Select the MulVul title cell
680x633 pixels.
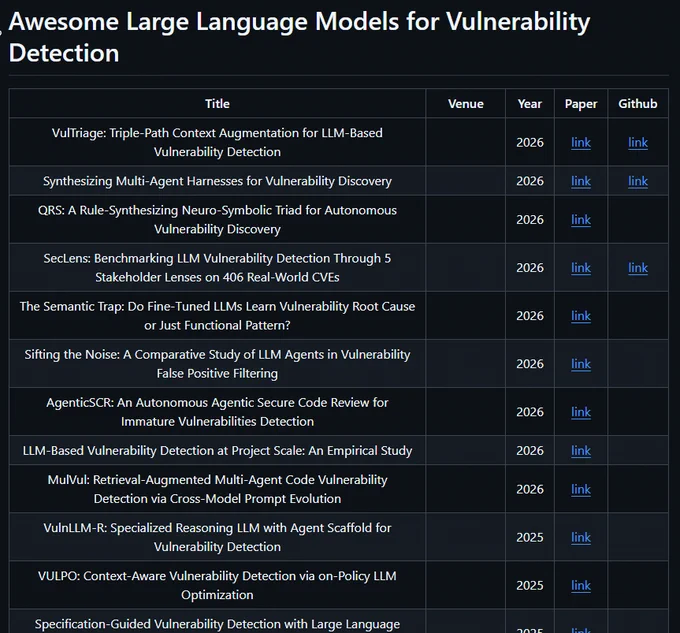tap(217, 489)
